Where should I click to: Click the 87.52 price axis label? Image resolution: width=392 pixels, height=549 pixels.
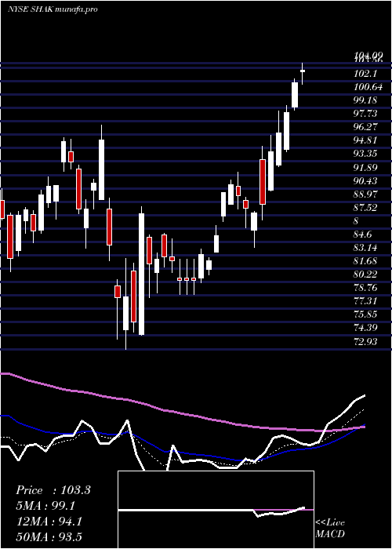click(x=365, y=208)
